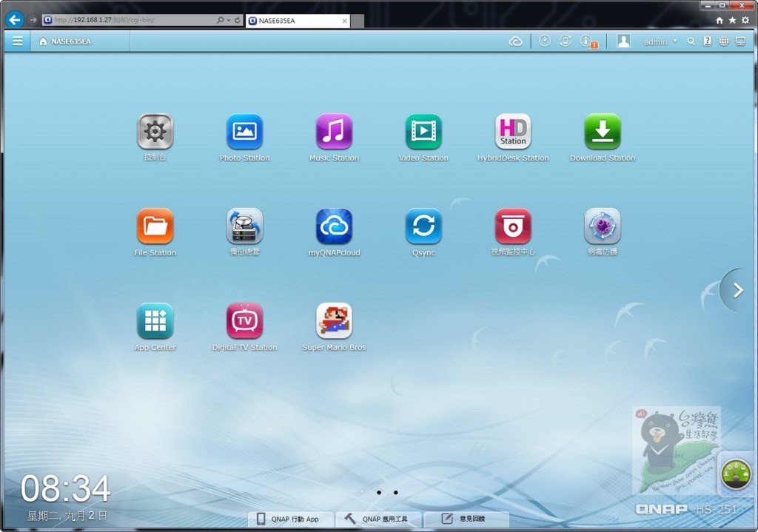Launch File Station

pos(155,226)
